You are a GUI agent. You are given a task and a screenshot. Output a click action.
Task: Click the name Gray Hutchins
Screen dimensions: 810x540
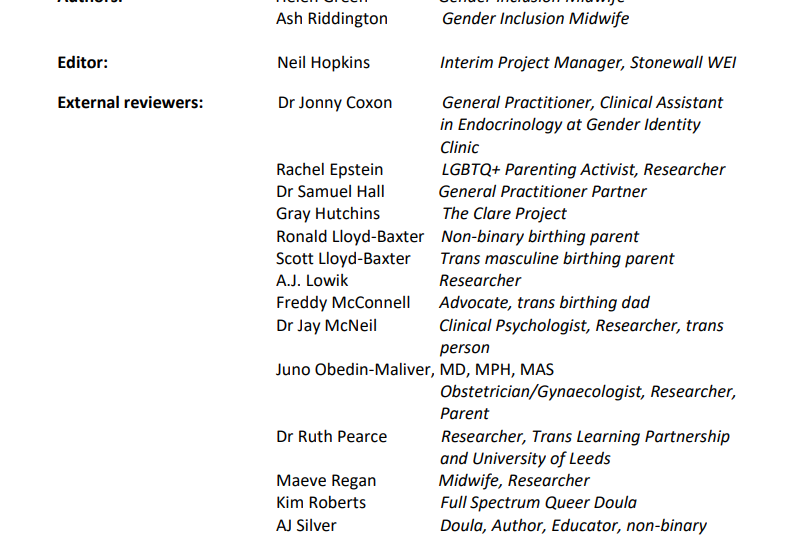point(328,214)
